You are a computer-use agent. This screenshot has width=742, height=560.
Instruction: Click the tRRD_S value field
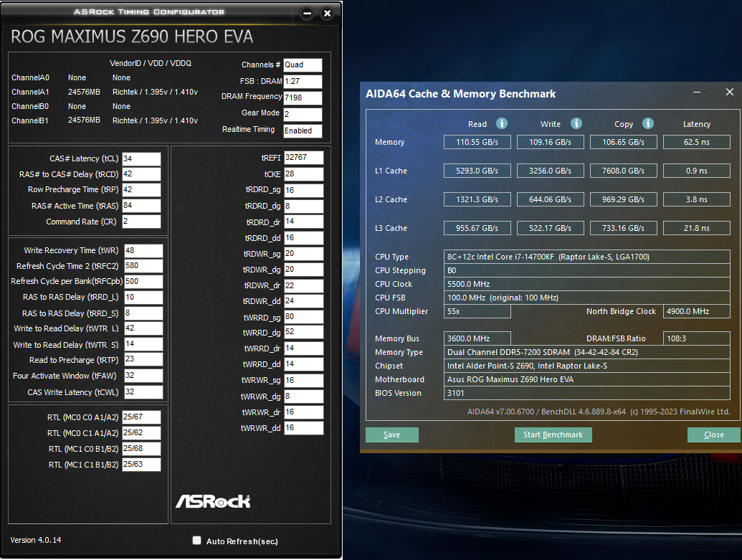click(143, 313)
